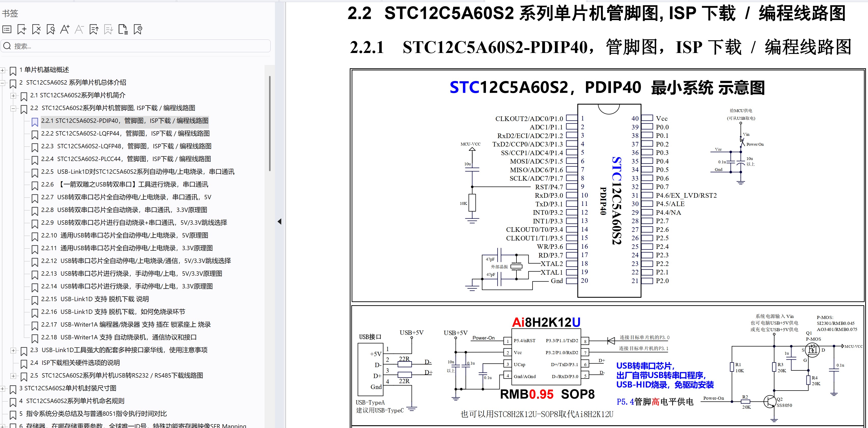Expand bookmark '2.5 STC12C5A60S2系列单片机USB转RS232'
Screen dimensions: 868x428
click(13, 376)
